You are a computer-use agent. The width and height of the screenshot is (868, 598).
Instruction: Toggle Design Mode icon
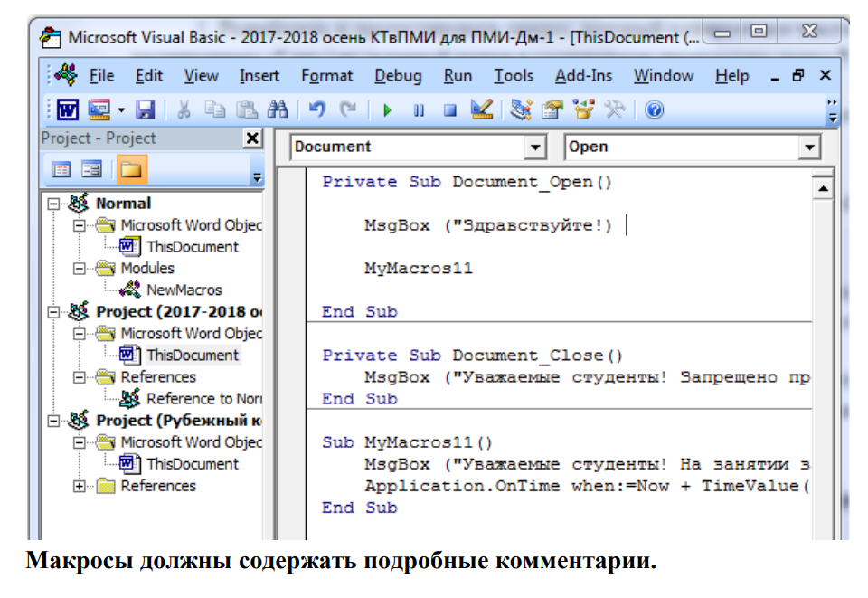coord(481,110)
